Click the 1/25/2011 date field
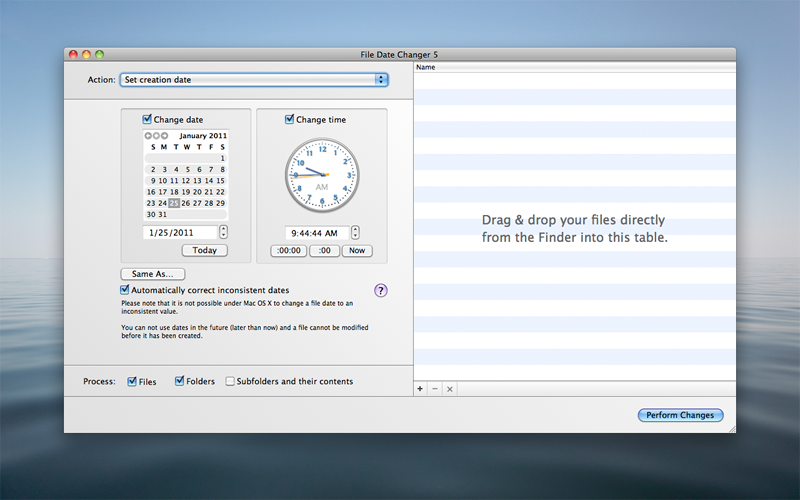This screenshot has width=800, height=500. tap(180, 233)
